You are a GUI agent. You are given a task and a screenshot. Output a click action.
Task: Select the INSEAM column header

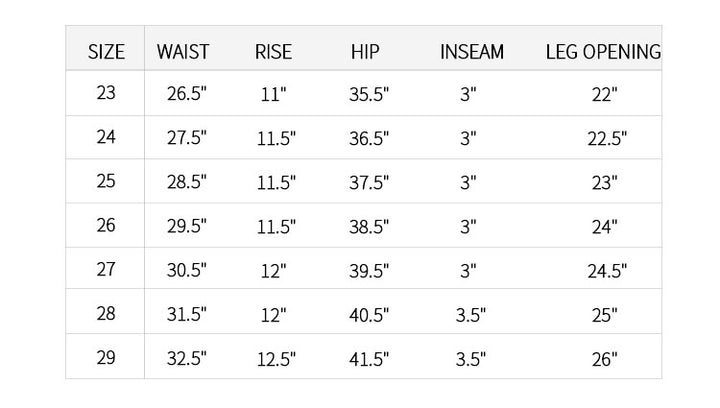point(471,51)
